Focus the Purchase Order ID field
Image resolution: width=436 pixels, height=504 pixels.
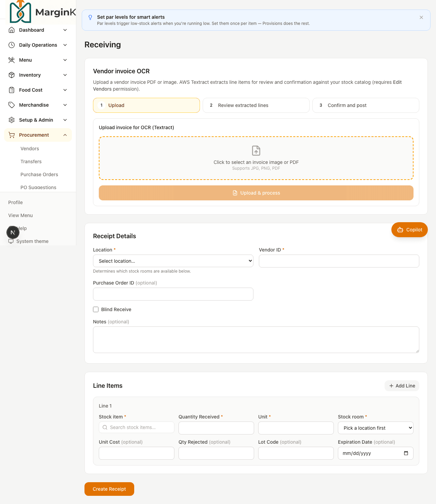tap(173, 294)
